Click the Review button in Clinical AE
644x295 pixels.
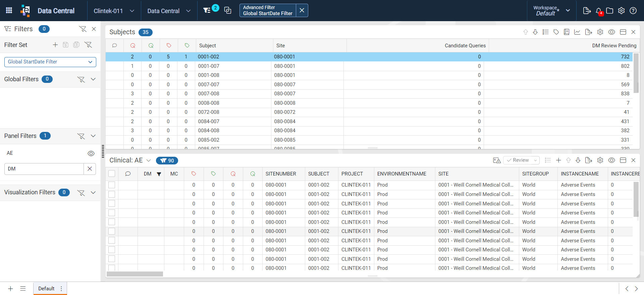521,160
